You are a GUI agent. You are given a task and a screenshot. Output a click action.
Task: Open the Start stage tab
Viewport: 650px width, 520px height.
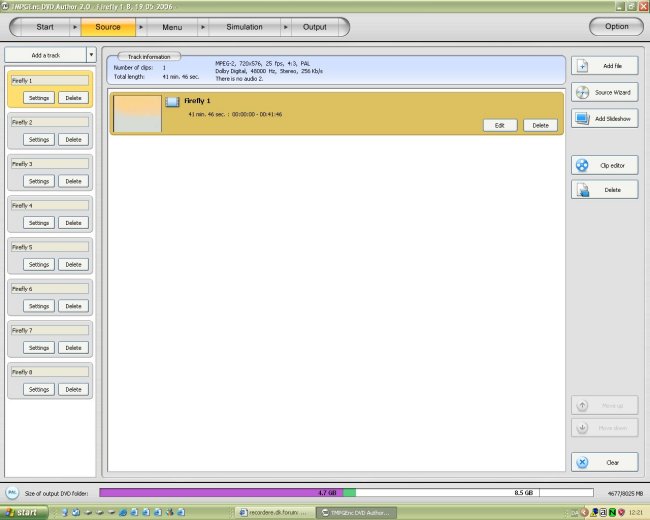point(45,27)
